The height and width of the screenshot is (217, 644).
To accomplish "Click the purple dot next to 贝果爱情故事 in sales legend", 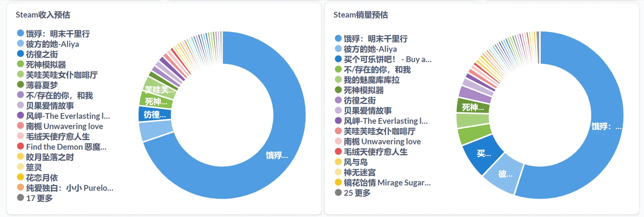I will click(338, 110).
